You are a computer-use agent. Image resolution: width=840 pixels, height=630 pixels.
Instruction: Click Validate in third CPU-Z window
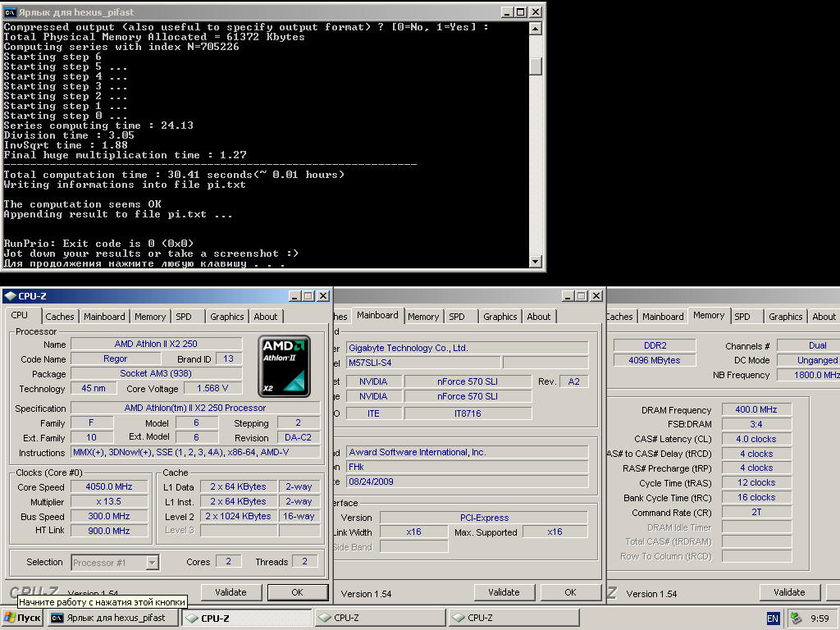point(790,592)
